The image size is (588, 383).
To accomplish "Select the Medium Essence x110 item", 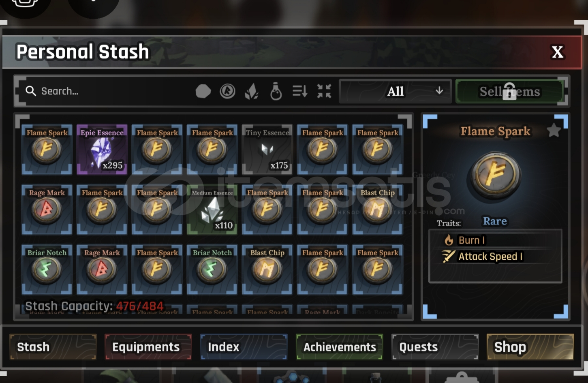I will [212, 209].
